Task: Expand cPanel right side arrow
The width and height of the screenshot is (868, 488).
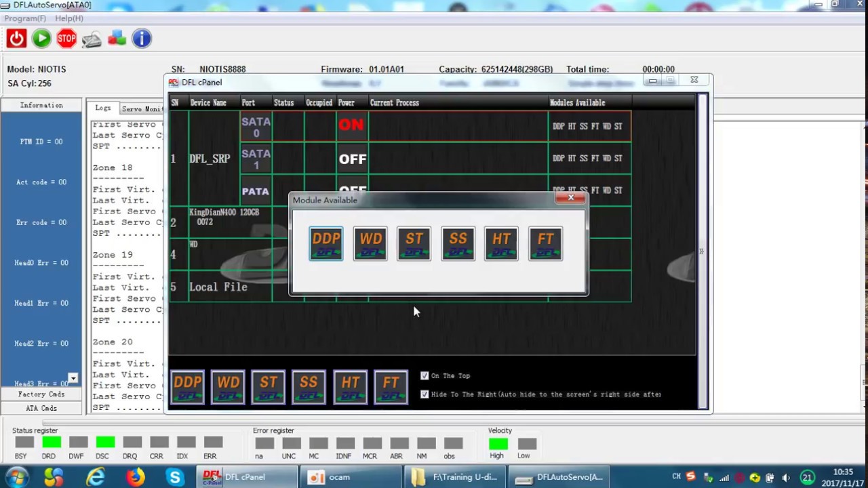Action: click(x=701, y=251)
